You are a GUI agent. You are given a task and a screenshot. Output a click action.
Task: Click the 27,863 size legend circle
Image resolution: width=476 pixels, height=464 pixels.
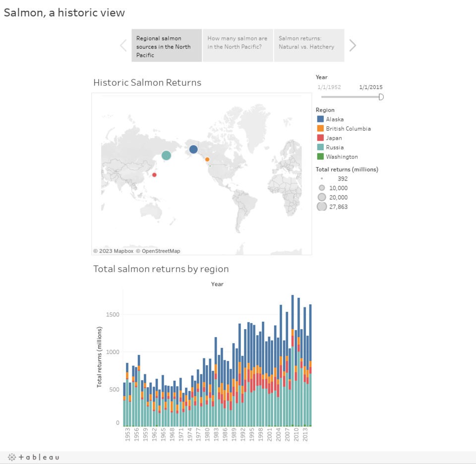(x=322, y=207)
